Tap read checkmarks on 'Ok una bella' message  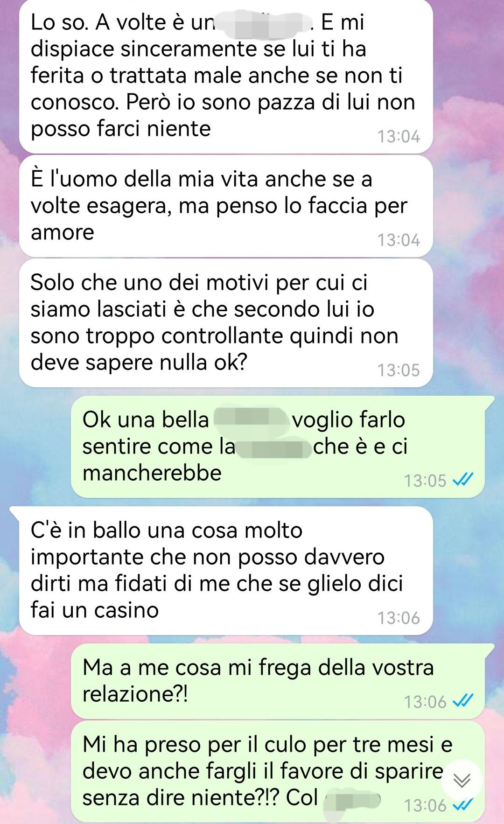tap(463, 480)
